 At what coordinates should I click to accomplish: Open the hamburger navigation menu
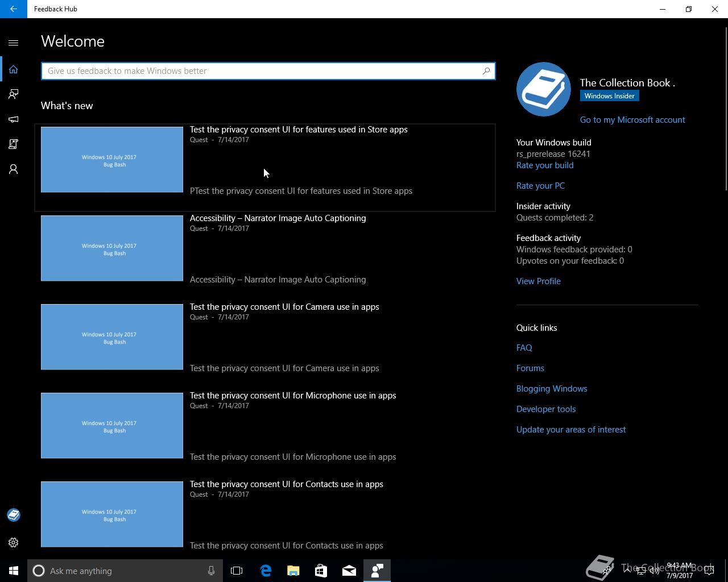coord(14,43)
